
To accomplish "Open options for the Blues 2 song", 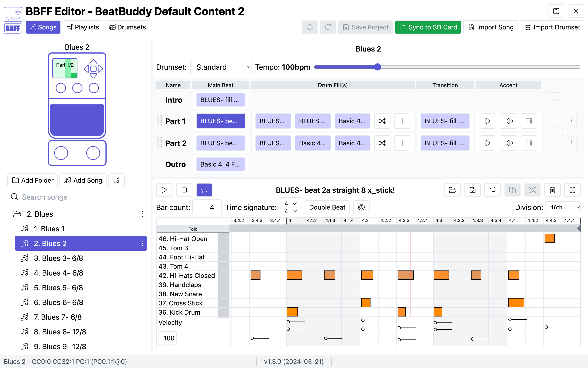I will pyautogui.click(x=142, y=243).
